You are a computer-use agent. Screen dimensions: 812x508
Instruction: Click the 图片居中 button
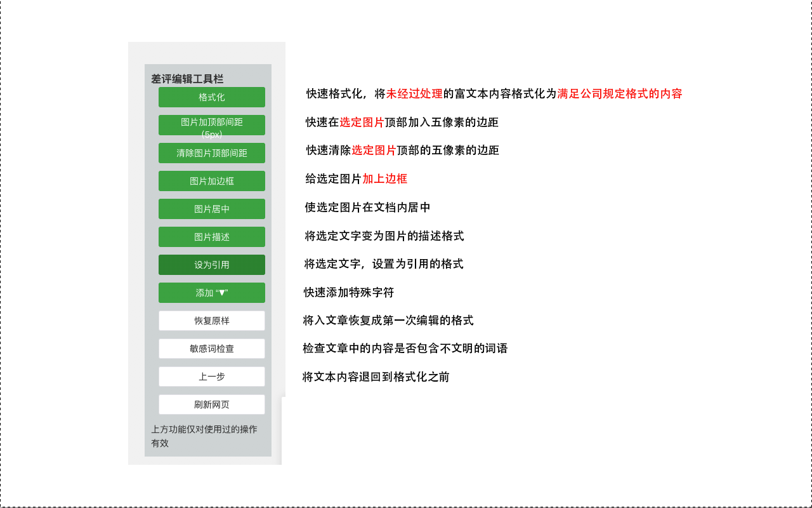pos(212,209)
